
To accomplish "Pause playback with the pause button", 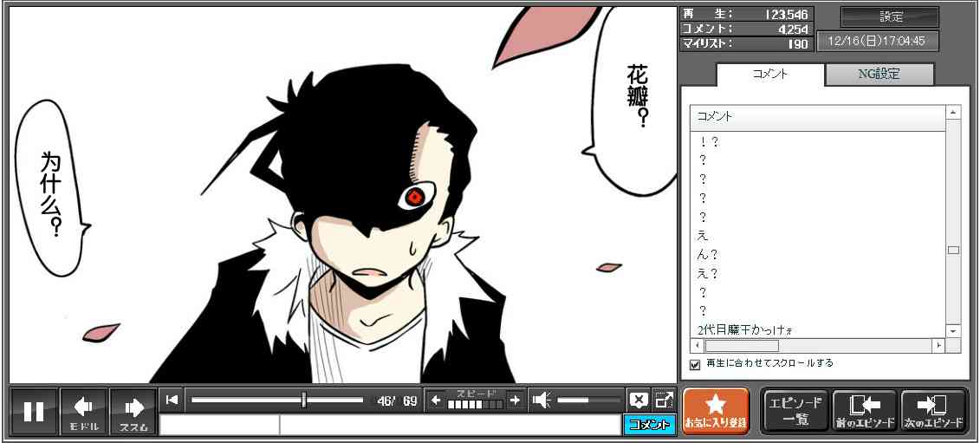I will coord(34,411).
